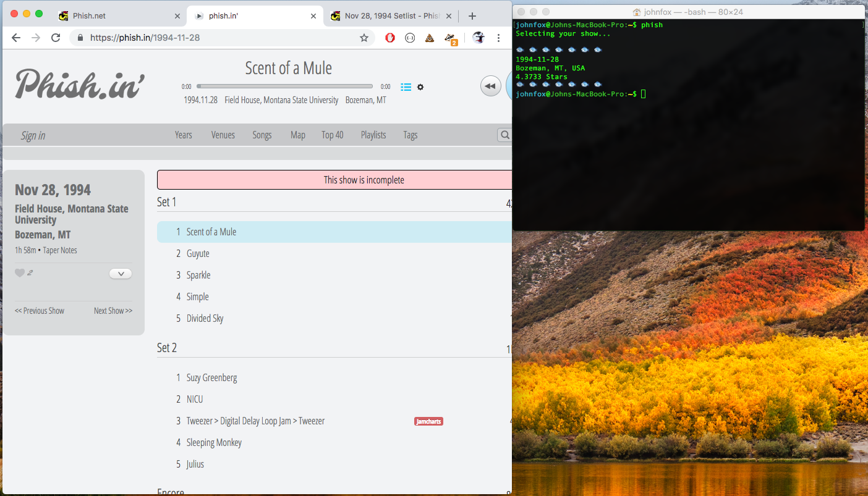Click the browser forward arrow
The width and height of the screenshot is (868, 496).
tap(36, 38)
